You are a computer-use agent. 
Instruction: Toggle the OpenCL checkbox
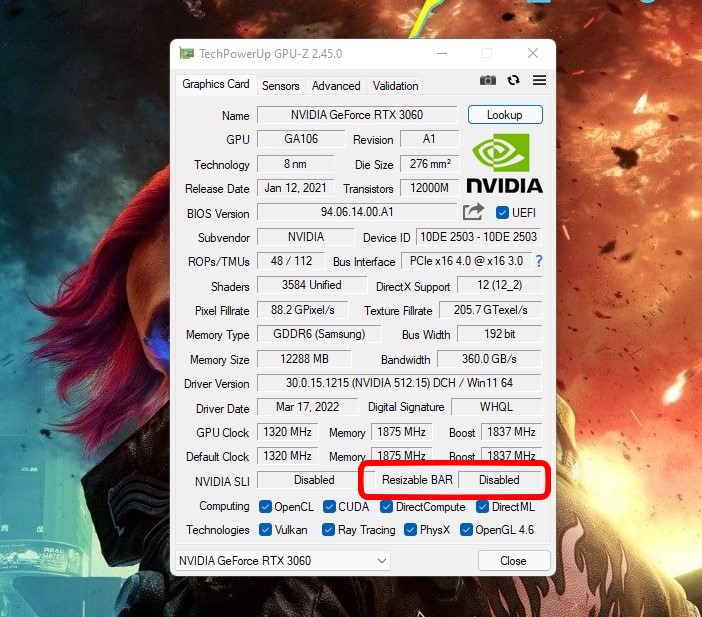(x=265, y=506)
